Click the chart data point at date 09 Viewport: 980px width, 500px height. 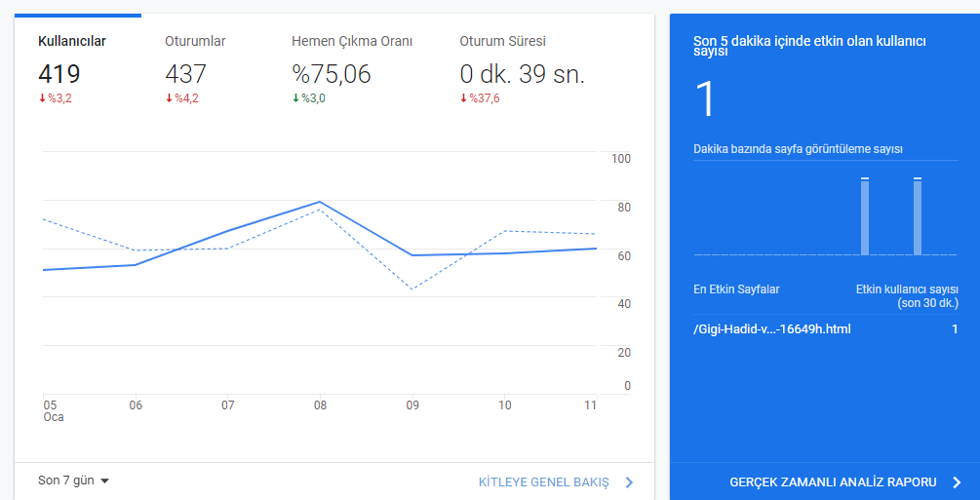[x=412, y=255]
